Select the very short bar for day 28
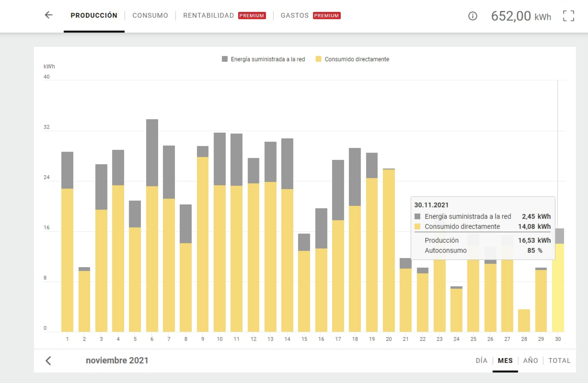588x383 pixels. coord(524,320)
